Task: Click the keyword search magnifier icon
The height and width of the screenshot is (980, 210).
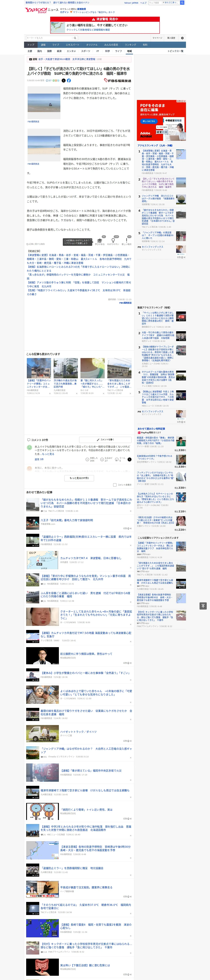Action: click(75, 38)
